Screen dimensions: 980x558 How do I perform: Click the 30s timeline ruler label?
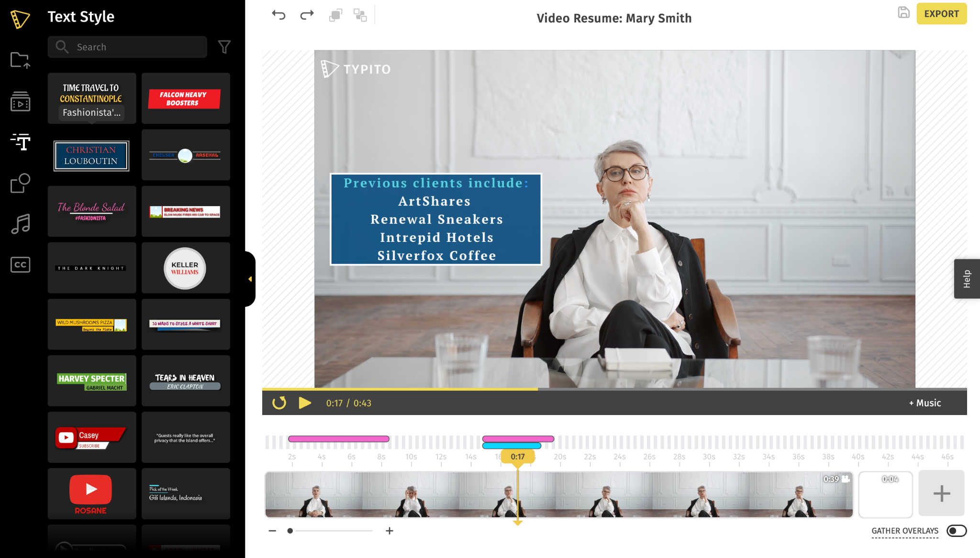tap(709, 457)
